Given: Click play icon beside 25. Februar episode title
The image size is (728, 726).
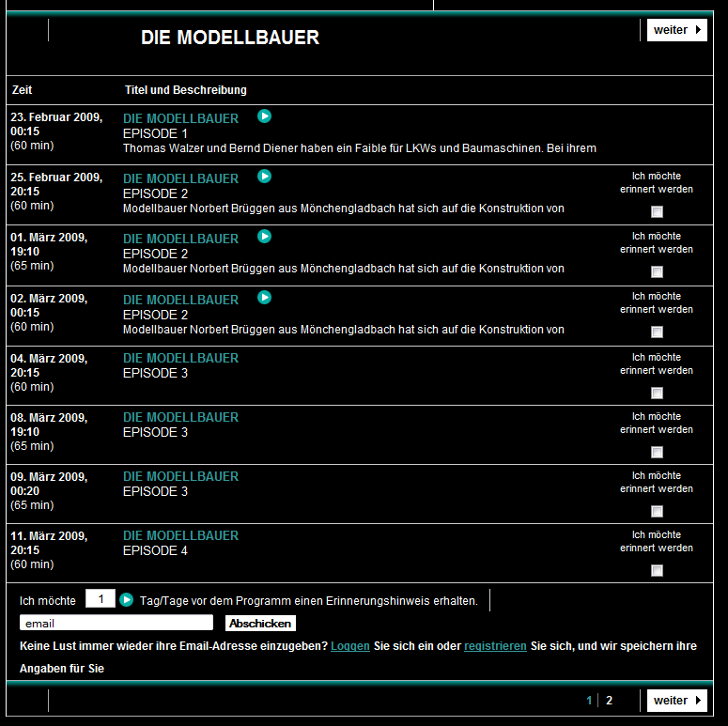Looking at the screenshot, I should point(265,177).
